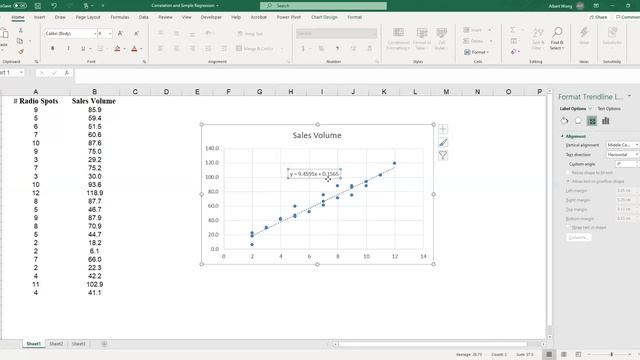Click the Font Color letter icon

[134, 49]
